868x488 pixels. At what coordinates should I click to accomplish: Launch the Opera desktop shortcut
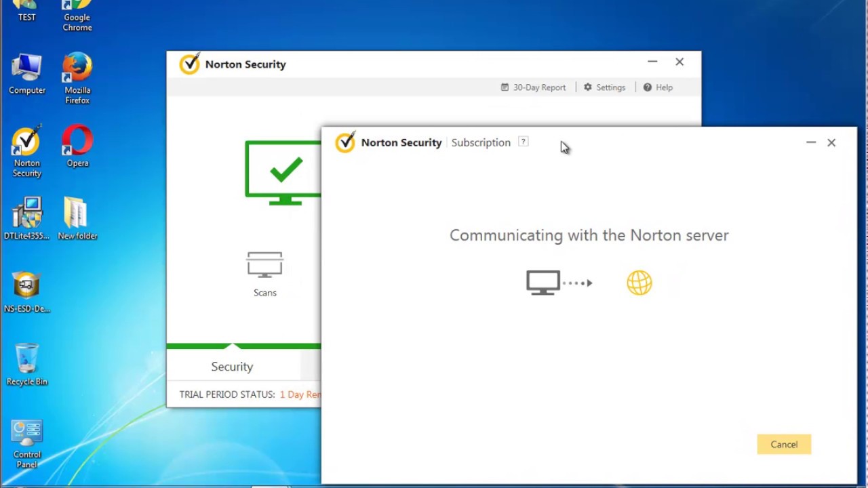pyautogui.click(x=77, y=146)
